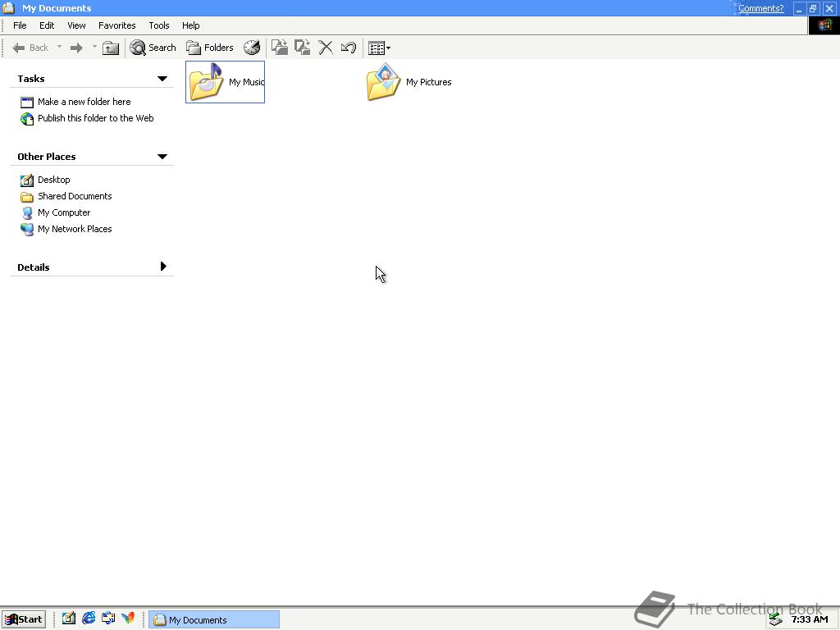The height and width of the screenshot is (630, 840).
Task: Open the Help menu
Action: pos(190,25)
